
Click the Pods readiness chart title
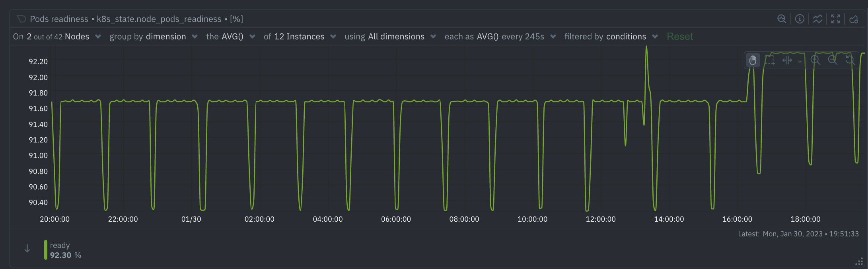tap(136, 19)
